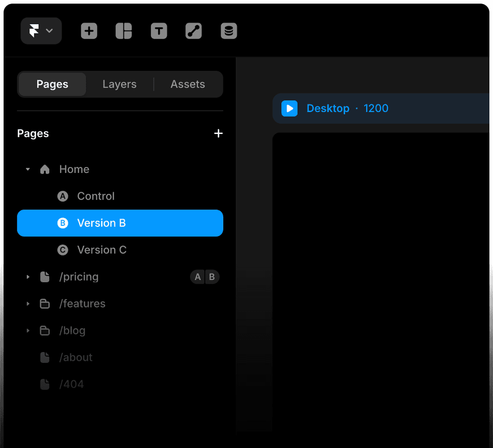
Task: Open the Insert panel with the plus icon
Action: 89,31
